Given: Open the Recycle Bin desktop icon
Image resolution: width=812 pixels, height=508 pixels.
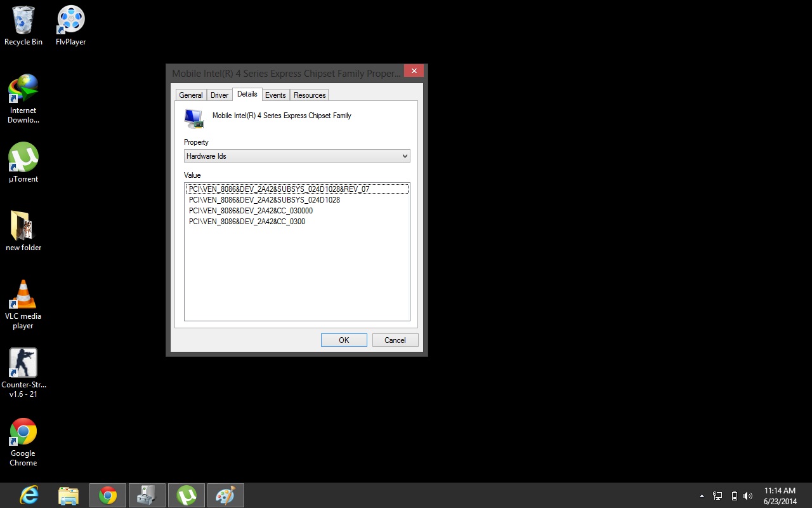Looking at the screenshot, I should click(x=23, y=26).
